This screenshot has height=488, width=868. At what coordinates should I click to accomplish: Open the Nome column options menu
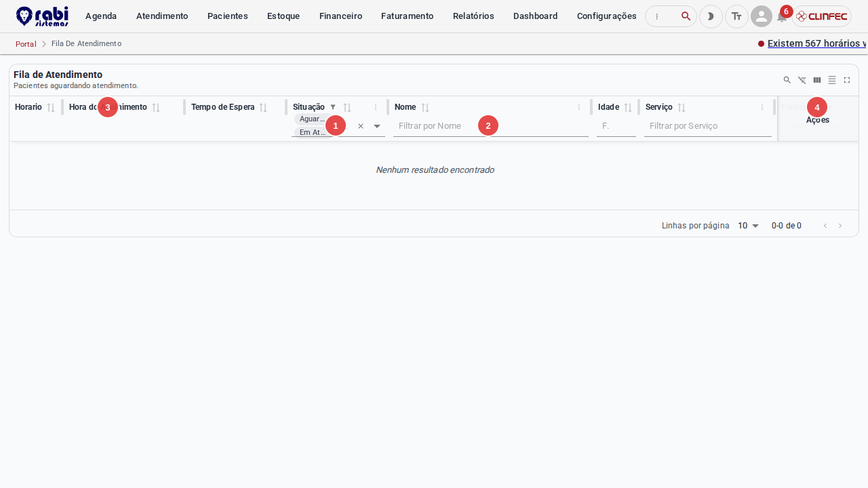pos(579,107)
